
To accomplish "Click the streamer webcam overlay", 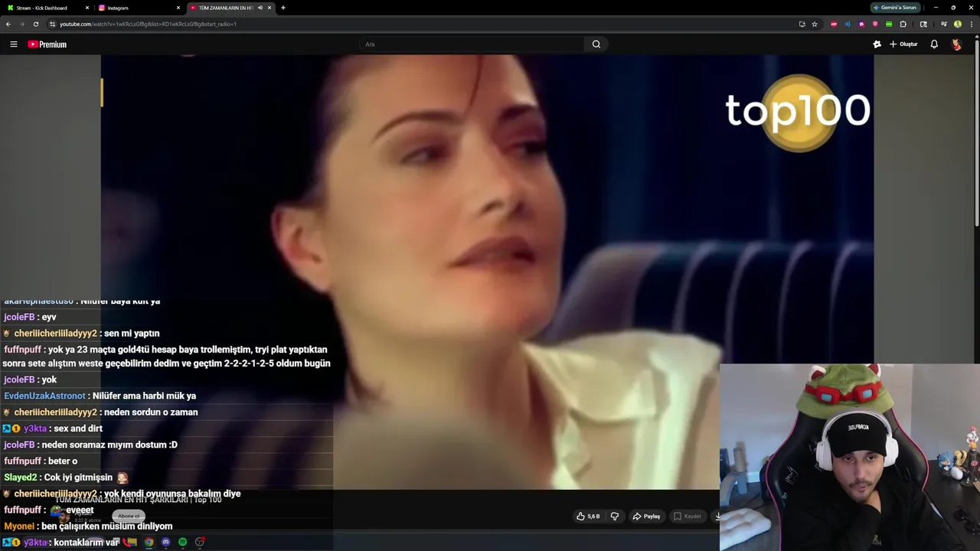I will (850, 457).
